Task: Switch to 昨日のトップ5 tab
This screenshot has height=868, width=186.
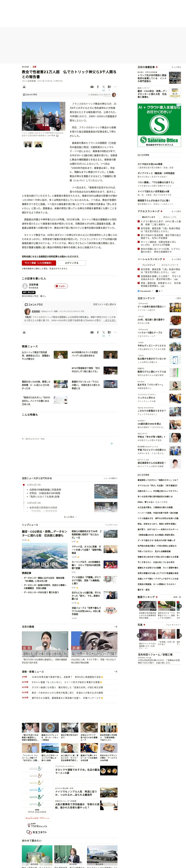Action: [x=169, y=217]
